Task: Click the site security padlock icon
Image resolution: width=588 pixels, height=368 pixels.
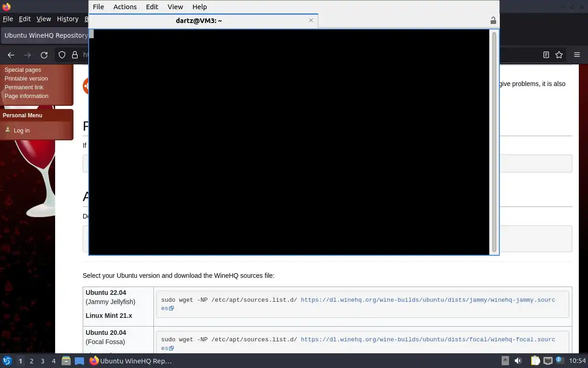Action: click(x=75, y=55)
